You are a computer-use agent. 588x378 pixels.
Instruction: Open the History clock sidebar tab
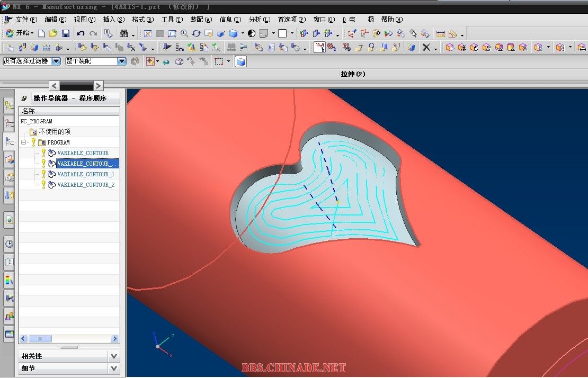[x=9, y=244]
